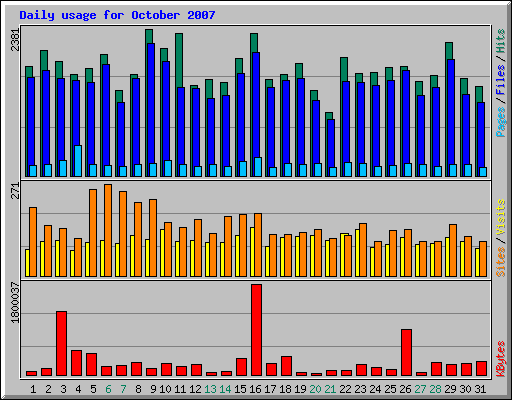Click weekend day 6 label
This screenshot has width=512, height=400.
coord(108,389)
